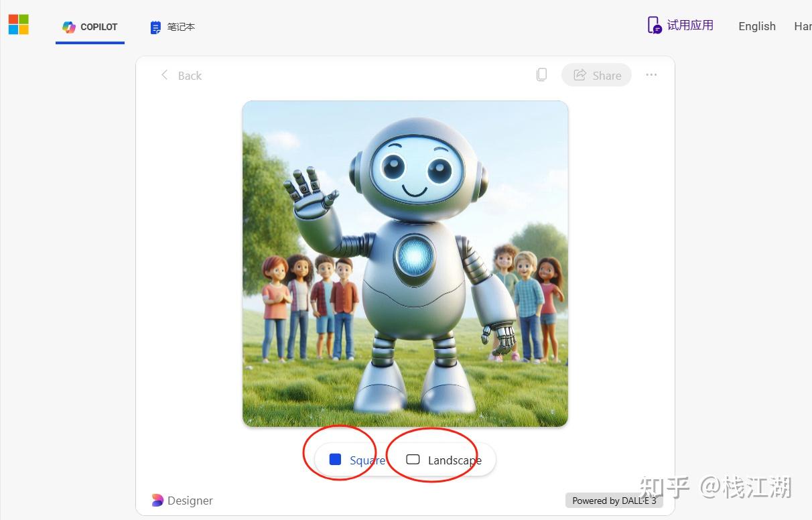Open the English language selector

coord(756,26)
